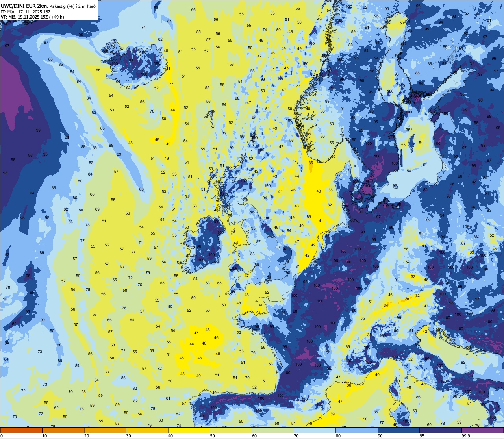Click the 20–30% amber legend swatch
The image size is (504, 439).
tap(105, 430)
